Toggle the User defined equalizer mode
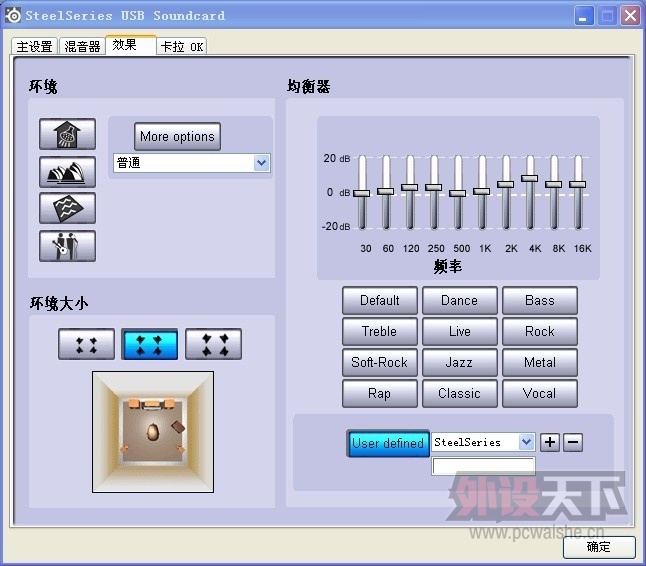The width and height of the screenshot is (646, 566). [x=388, y=443]
